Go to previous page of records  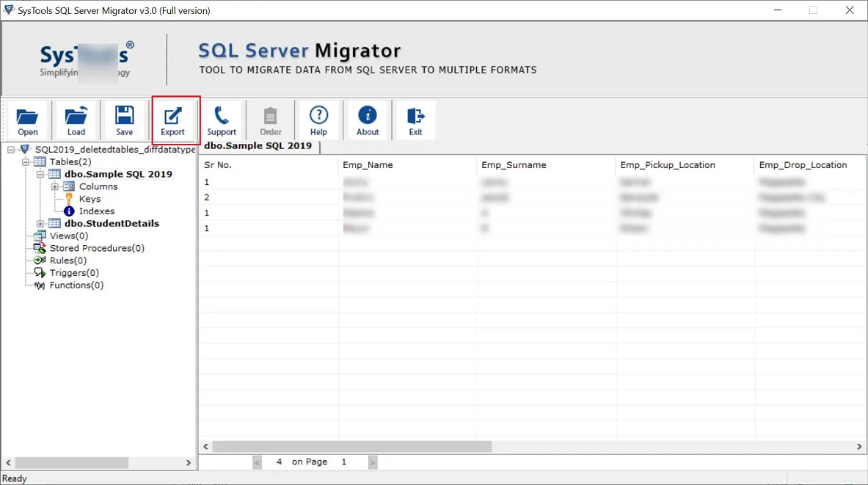257,462
